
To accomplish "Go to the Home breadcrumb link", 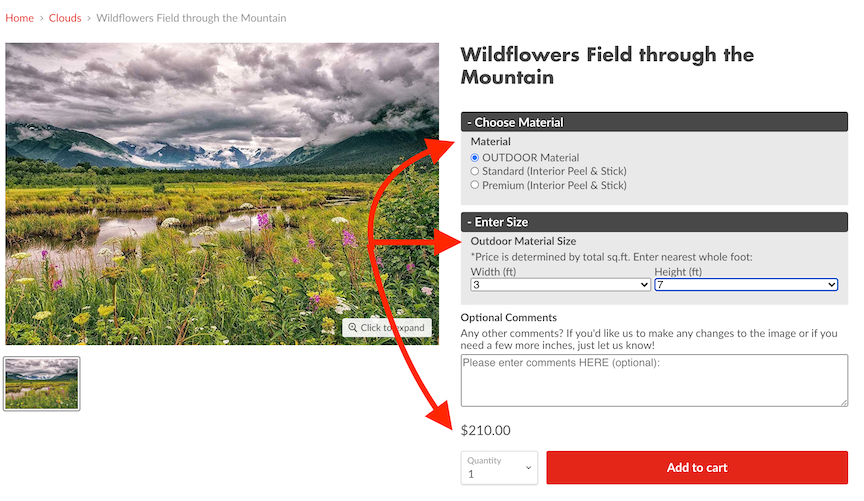I will coord(19,19).
